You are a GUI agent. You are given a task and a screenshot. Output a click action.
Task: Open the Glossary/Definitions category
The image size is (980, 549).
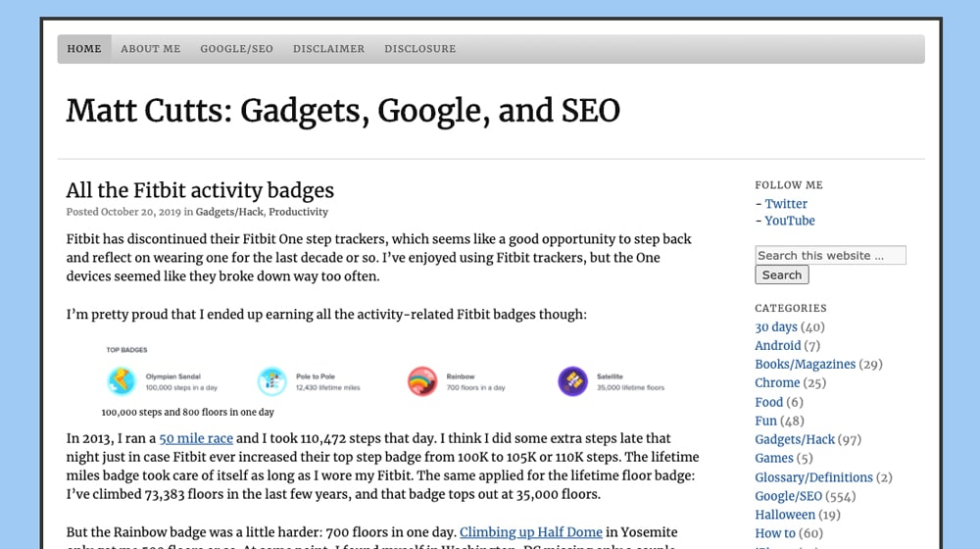[x=813, y=477]
